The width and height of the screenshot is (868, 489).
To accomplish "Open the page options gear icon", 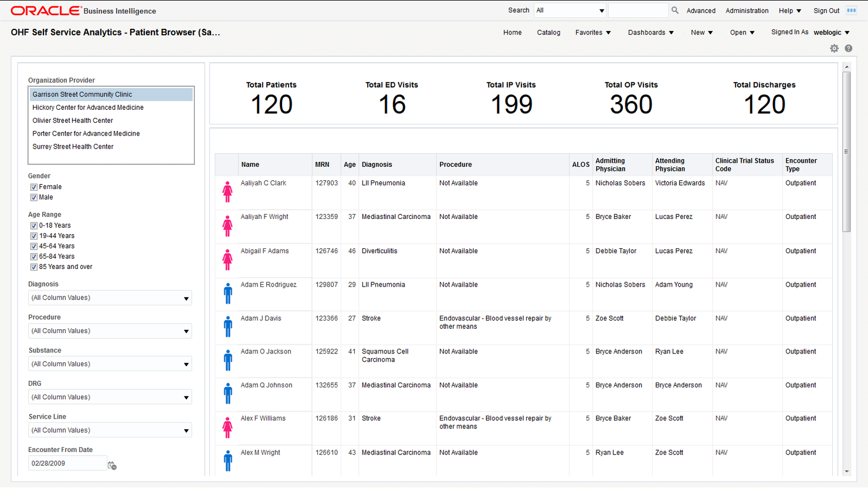I will click(x=834, y=48).
